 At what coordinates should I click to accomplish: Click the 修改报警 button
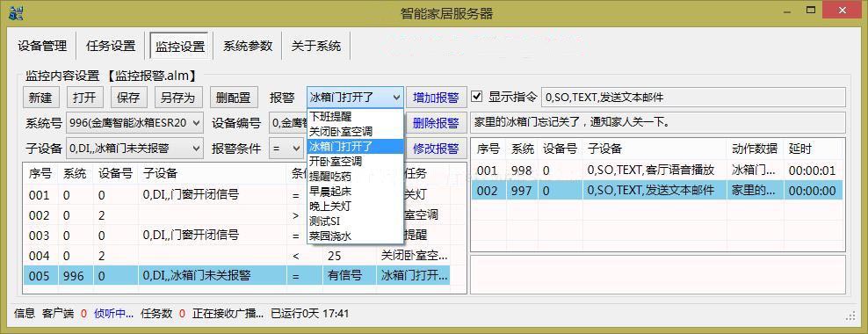click(437, 149)
